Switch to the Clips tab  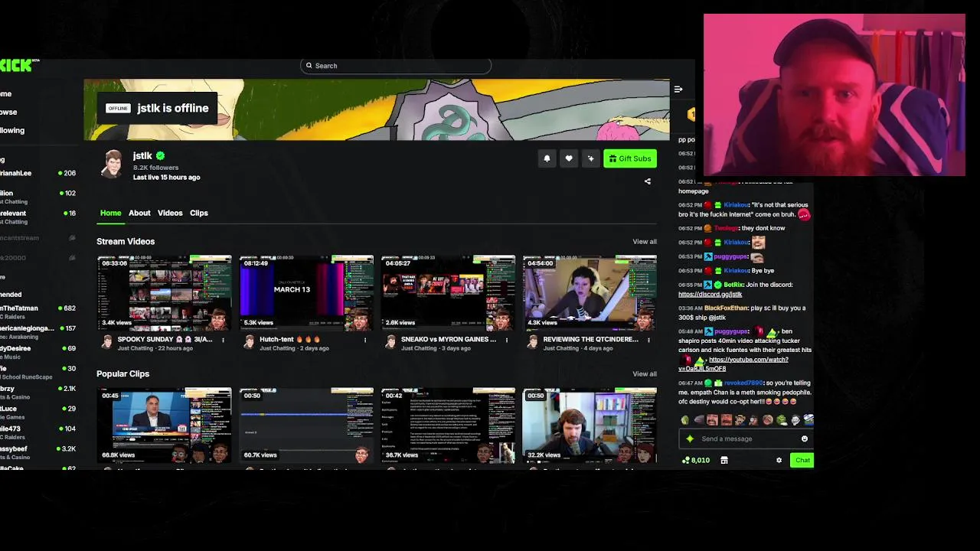click(x=198, y=213)
